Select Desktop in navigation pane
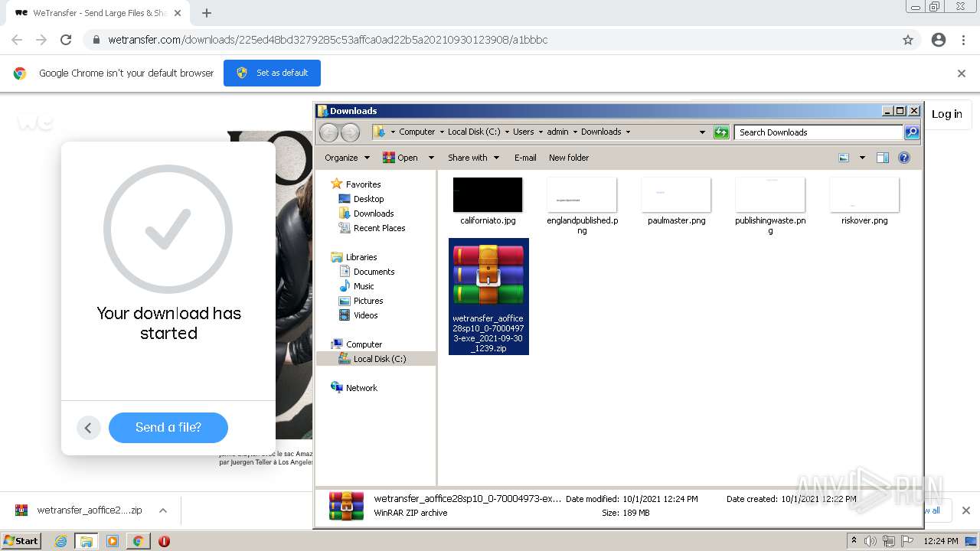 [368, 199]
